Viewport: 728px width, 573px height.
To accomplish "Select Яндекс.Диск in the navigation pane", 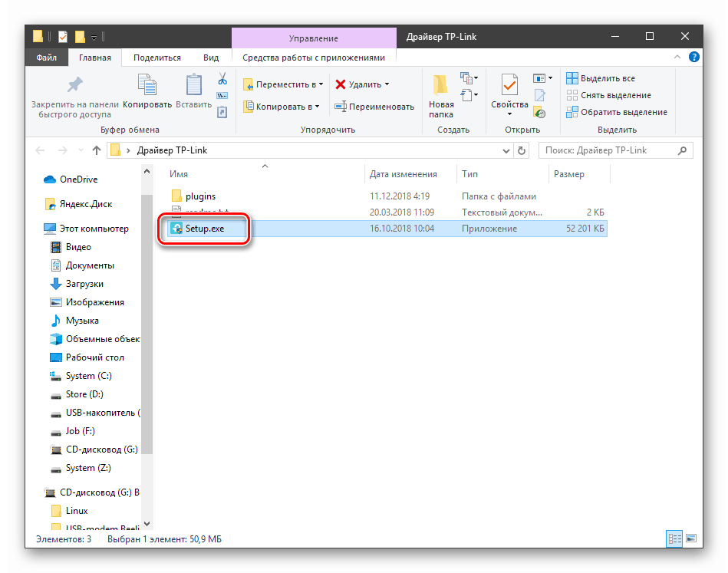I will point(78,204).
